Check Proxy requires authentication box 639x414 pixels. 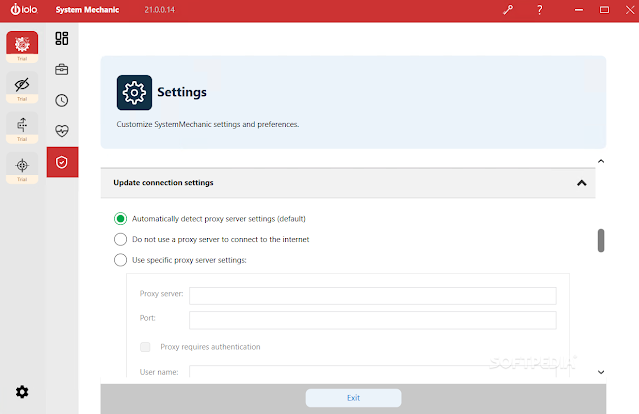[145, 347]
